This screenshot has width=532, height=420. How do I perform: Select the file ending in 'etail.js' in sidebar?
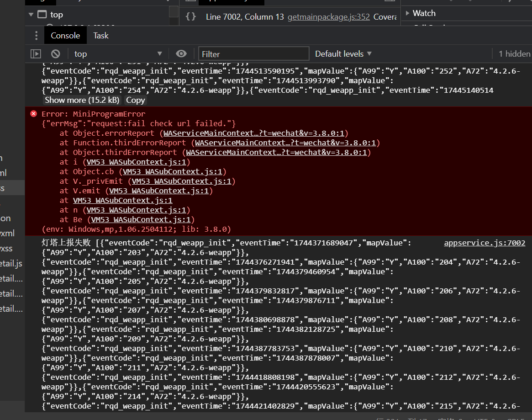point(11,264)
